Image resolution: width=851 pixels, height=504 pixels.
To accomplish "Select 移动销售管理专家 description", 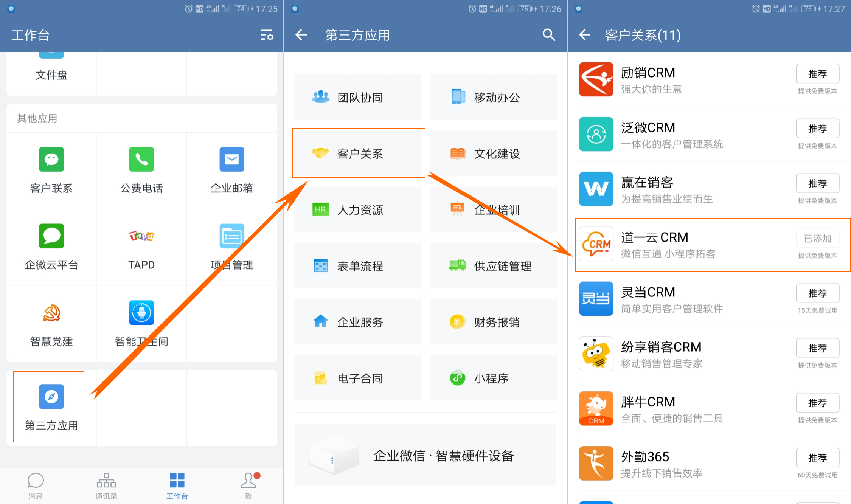I will (662, 363).
